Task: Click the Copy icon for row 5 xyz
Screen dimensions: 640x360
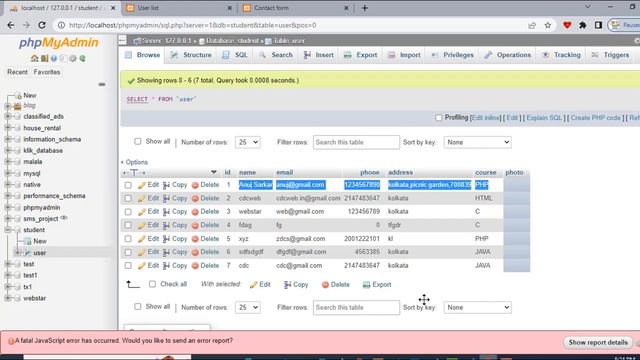Action: tap(166, 239)
